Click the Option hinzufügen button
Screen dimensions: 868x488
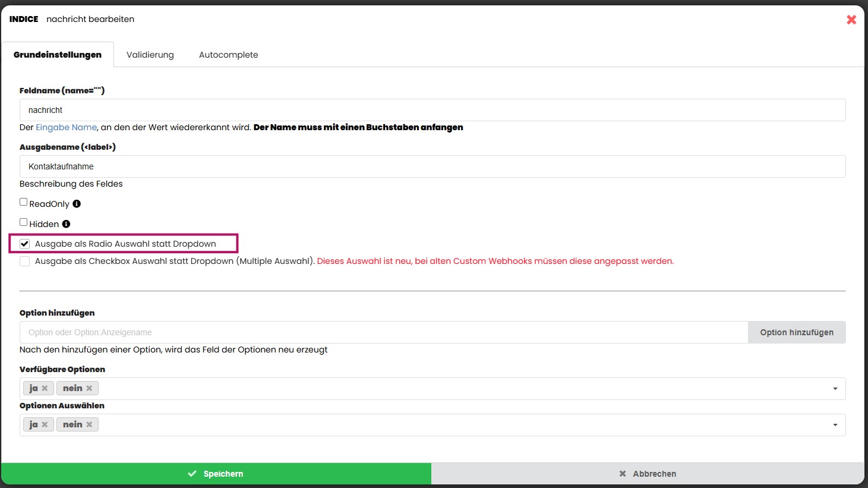click(x=796, y=332)
